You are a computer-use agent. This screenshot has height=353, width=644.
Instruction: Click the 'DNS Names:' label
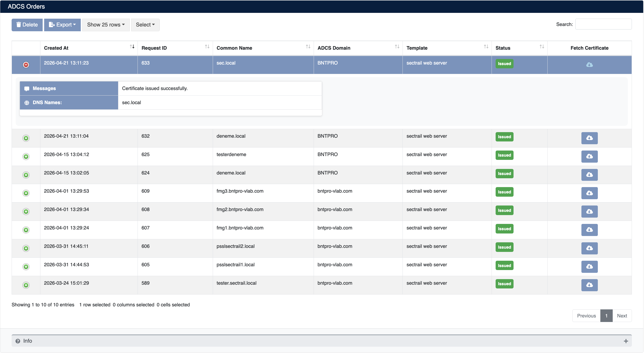click(47, 103)
